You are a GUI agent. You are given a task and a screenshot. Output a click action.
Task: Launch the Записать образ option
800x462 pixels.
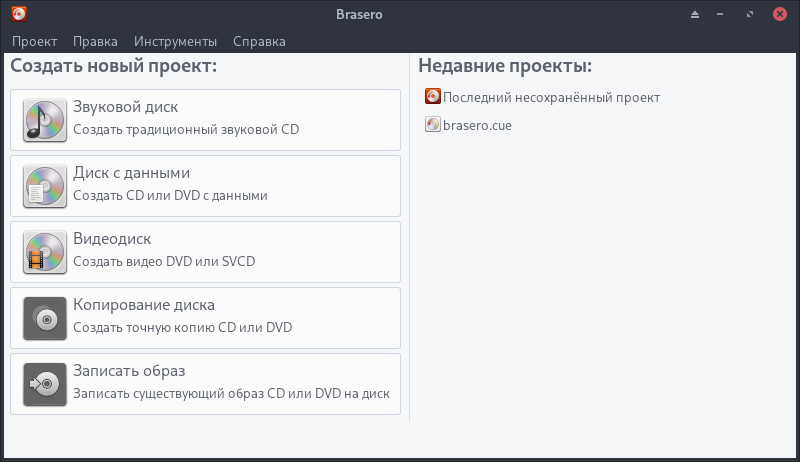pyautogui.click(x=205, y=384)
